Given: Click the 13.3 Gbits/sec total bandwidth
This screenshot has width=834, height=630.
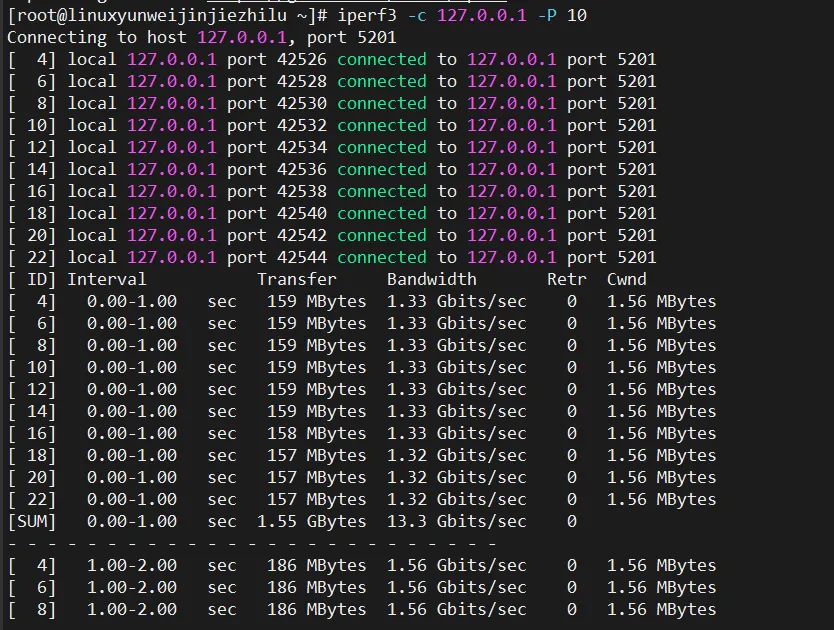Looking at the screenshot, I should coord(456,521).
